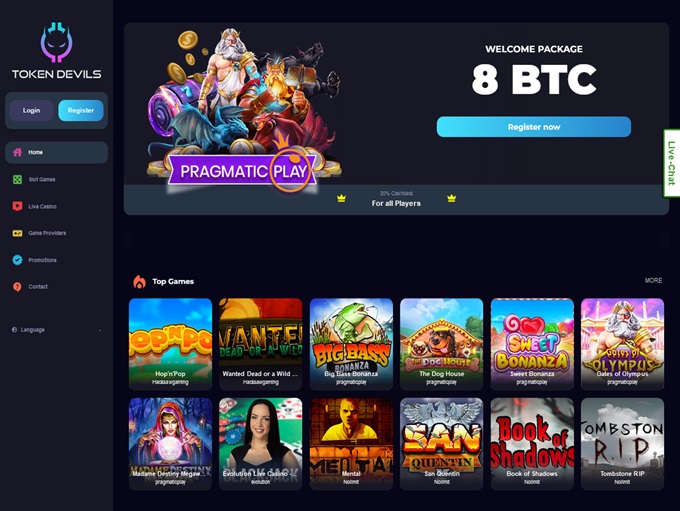Click the Live Casino play icon
Viewport: 680px width, 511px height.
point(17,206)
